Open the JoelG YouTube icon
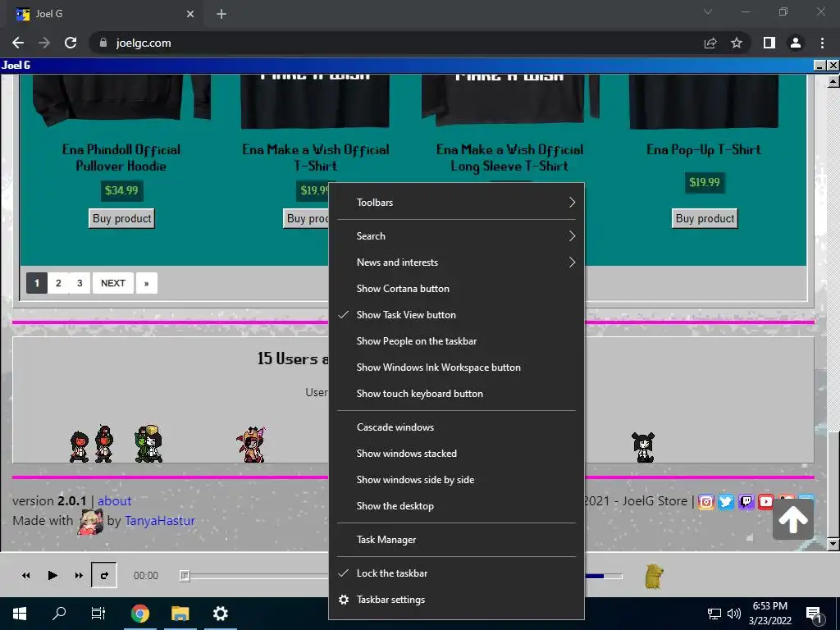Screen dimensions: 840x630 pos(765,501)
